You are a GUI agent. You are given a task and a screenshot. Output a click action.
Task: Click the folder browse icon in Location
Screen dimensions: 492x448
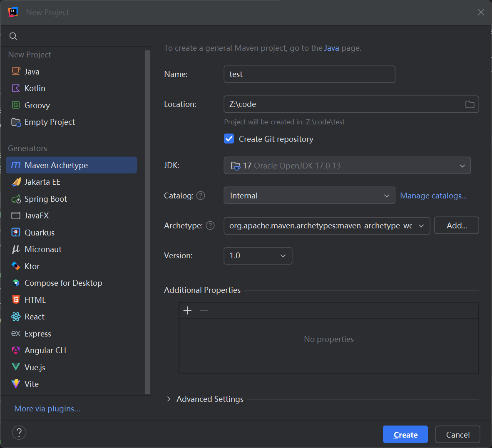click(x=470, y=104)
